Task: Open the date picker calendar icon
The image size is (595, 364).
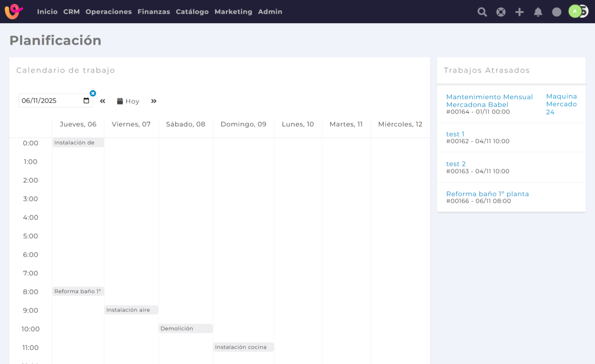Action: 86,101
